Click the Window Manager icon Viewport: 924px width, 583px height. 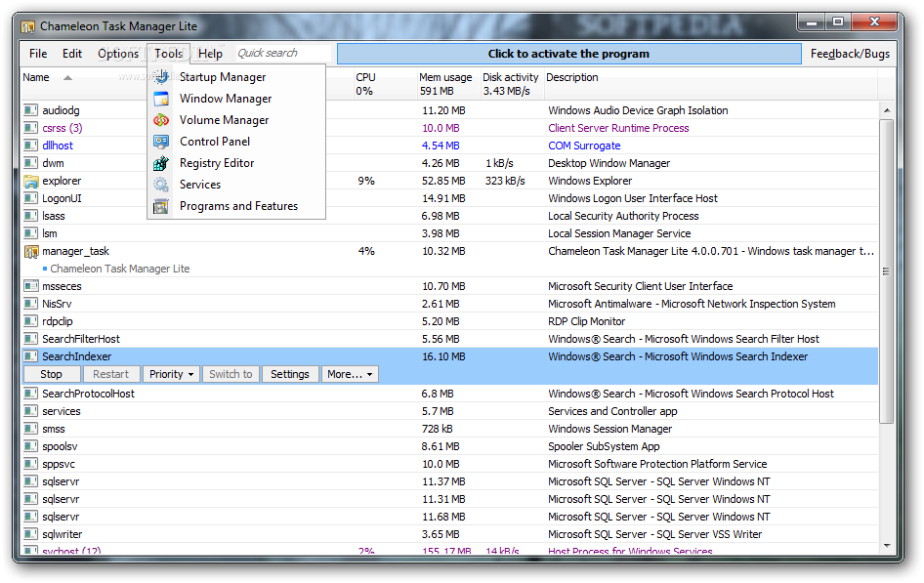point(161,99)
